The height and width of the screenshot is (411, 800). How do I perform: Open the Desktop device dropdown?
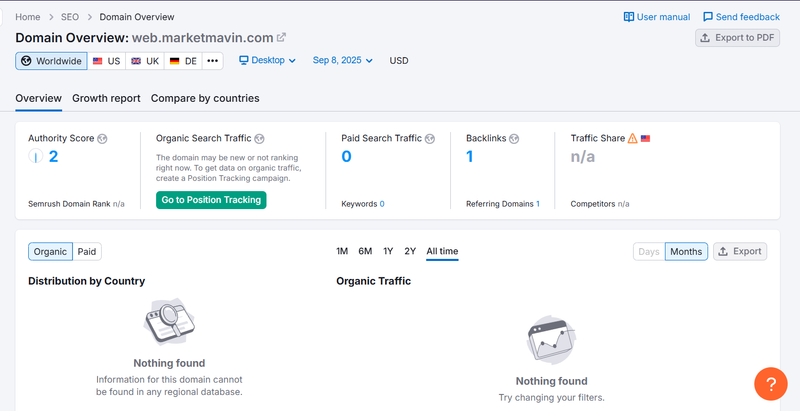tap(267, 60)
